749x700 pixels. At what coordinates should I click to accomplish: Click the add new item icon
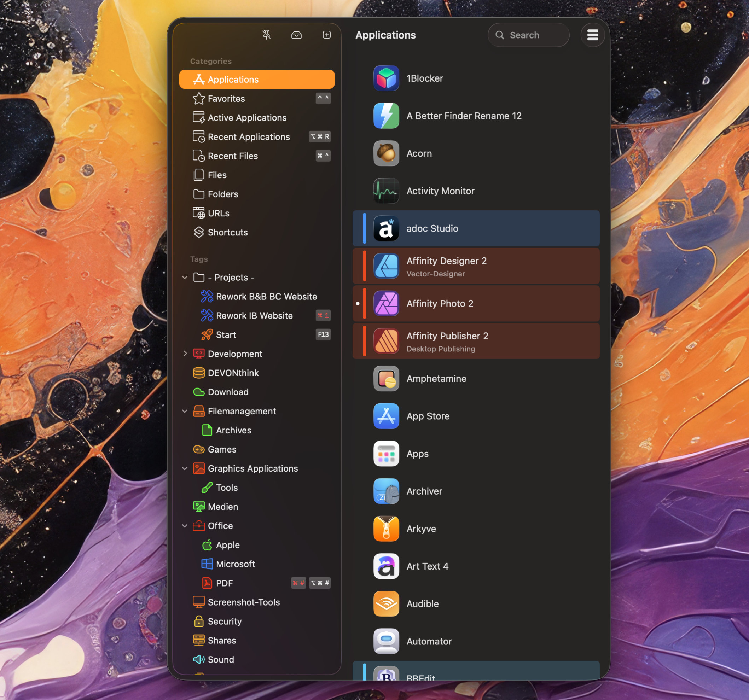pyautogui.click(x=327, y=35)
